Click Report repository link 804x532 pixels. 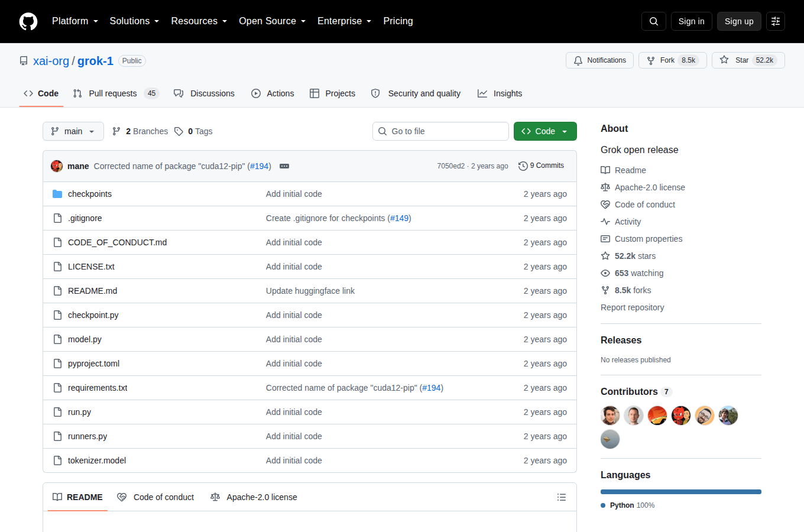point(632,307)
